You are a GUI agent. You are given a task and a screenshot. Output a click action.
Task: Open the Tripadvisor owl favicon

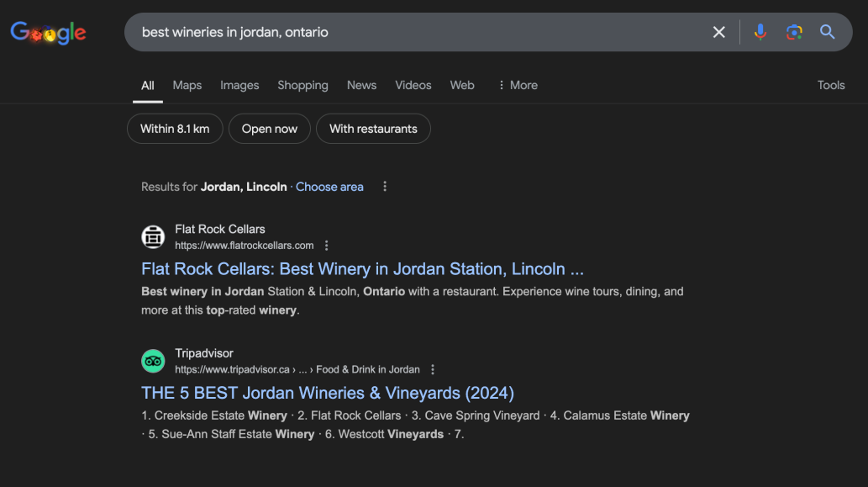[x=153, y=361]
